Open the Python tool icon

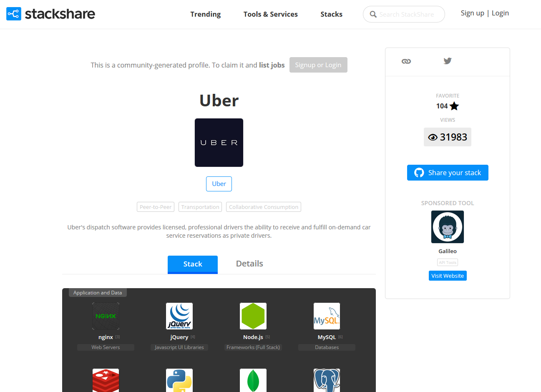(x=179, y=380)
